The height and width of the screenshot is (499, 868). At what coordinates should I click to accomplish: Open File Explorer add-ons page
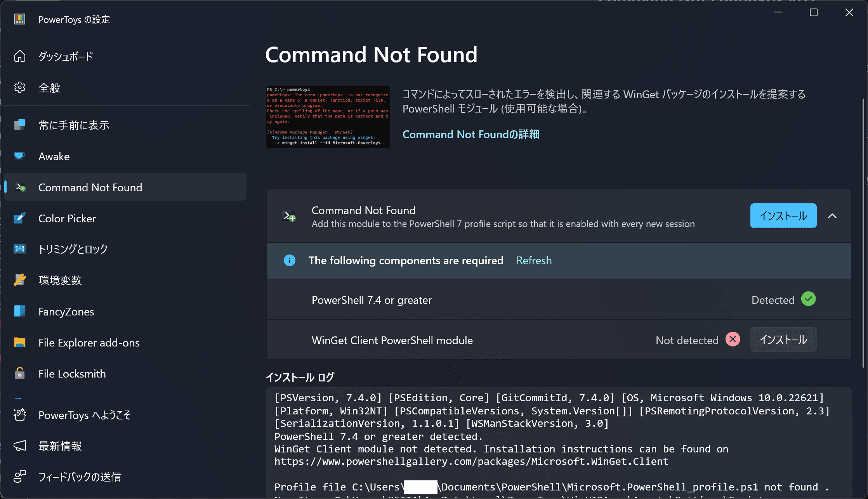click(125, 343)
